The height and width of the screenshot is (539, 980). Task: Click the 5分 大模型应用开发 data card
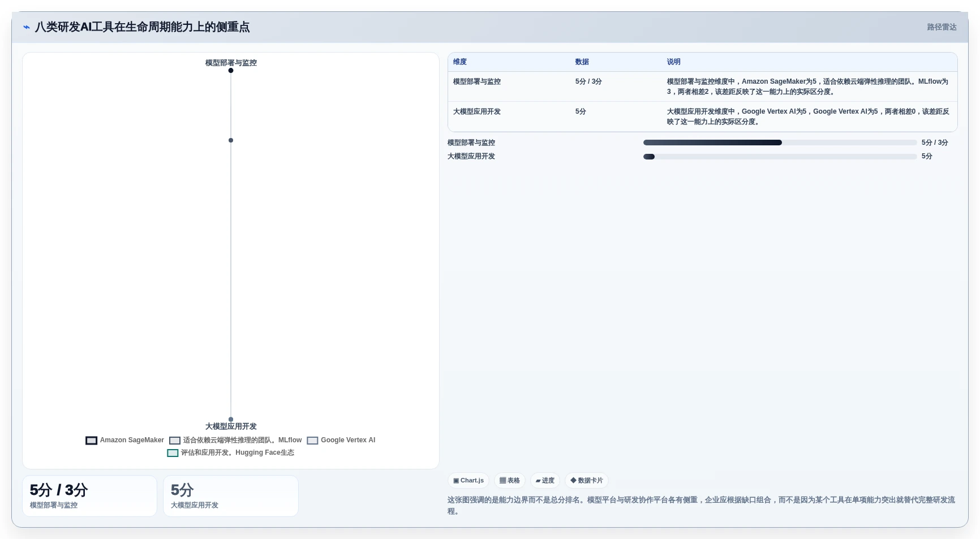231,496
